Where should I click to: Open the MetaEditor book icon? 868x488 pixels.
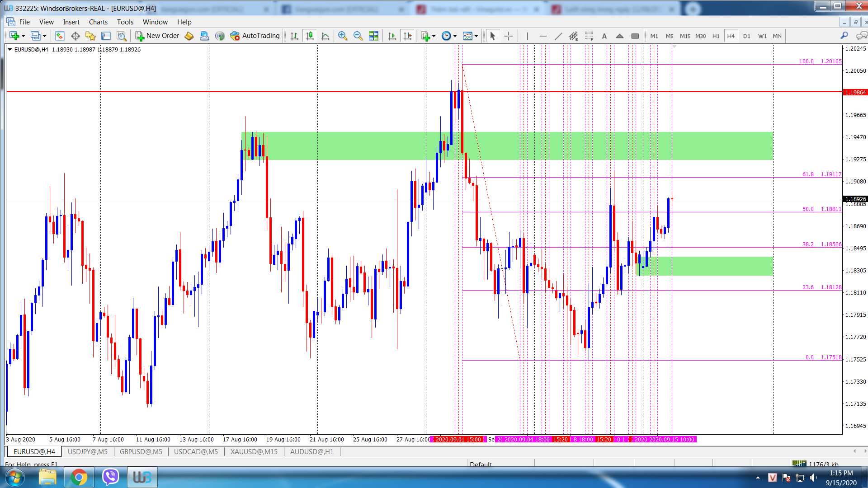(x=189, y=36)
